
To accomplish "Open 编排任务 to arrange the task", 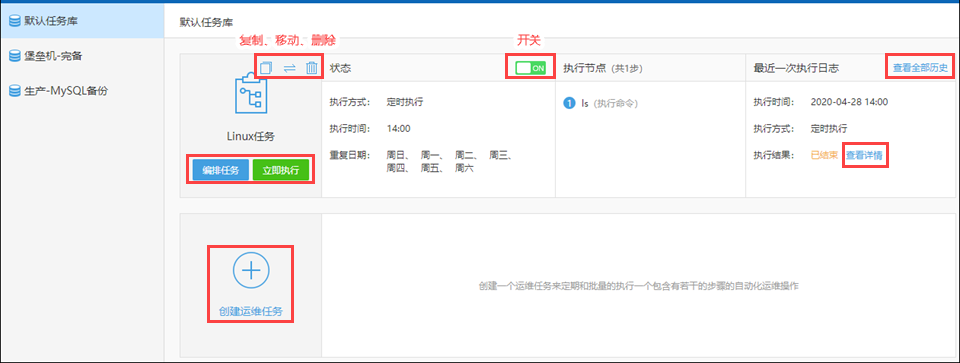I will click(220, 170).
